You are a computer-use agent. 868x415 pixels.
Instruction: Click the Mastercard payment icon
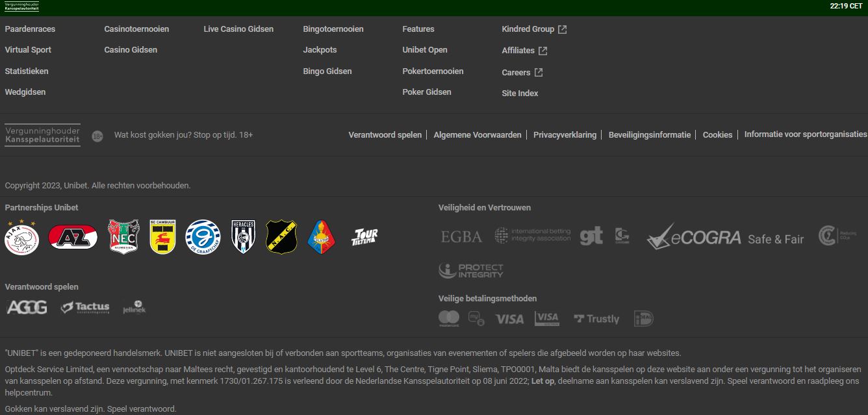pyautogui.click(x=449, y=318)
